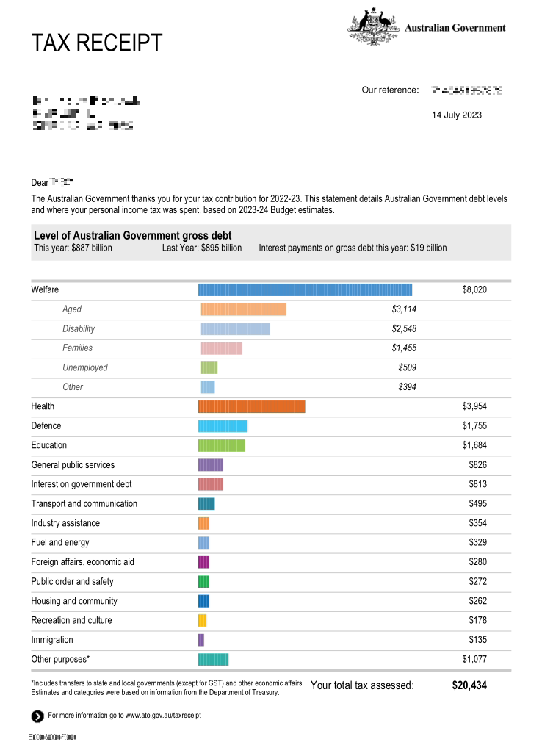Click the teal Other purposes bar
The image size is (542, 756).
[213, 659]
